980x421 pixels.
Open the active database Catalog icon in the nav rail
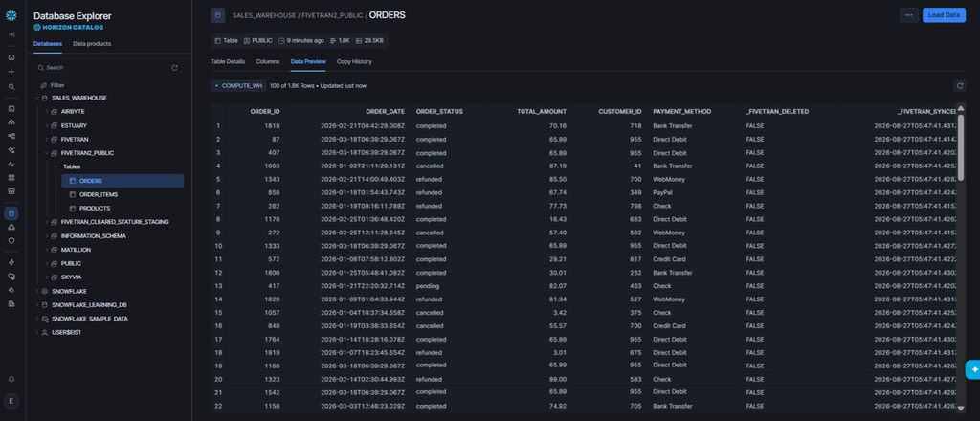pyautogui.click(x=11, y=213)
